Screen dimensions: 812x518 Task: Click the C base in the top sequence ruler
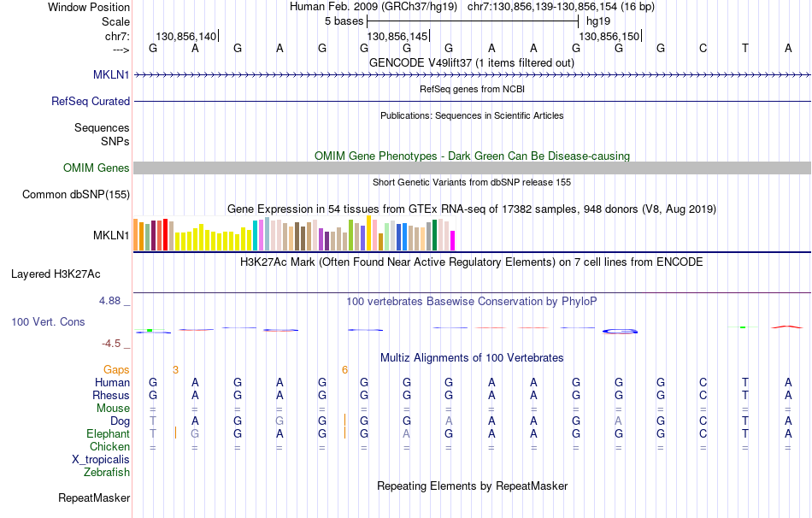pyautogui.click(x=703, y=48)
